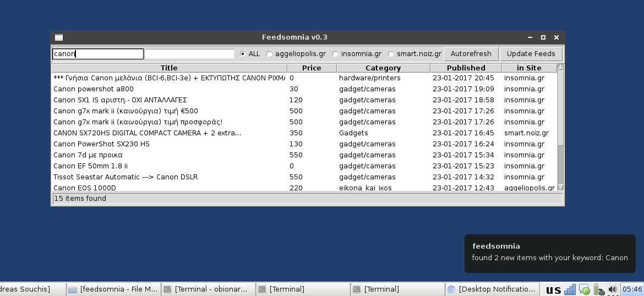Image resolution: width=644 pixels, height=296 pixels.
Task: Select the 'Canon EF 50mm 1.8 ii' row
Action: point(304,166)
